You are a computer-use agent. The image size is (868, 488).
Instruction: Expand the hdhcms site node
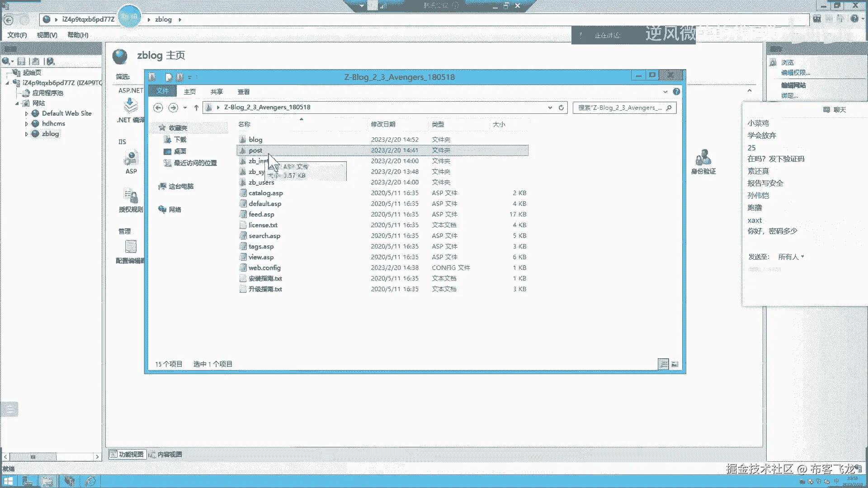click(26, 124)
